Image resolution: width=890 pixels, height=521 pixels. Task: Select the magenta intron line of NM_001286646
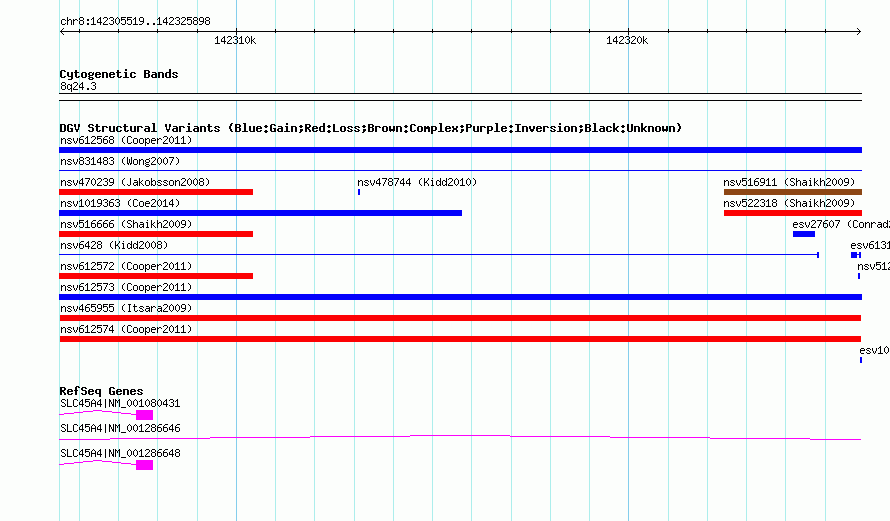tap(460, 437)
